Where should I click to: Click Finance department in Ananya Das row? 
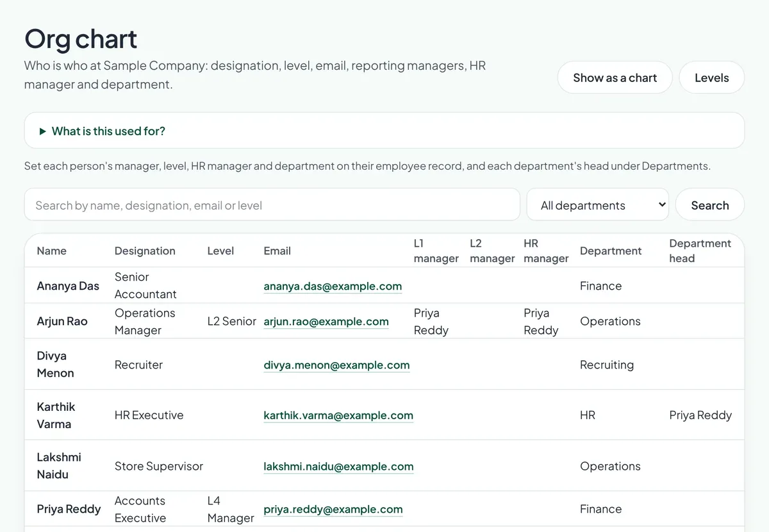click(600, 286)
